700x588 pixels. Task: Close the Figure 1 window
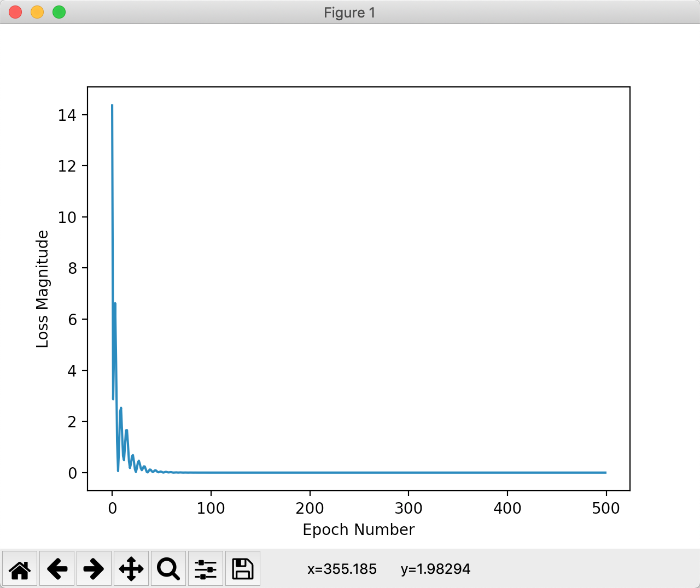point(15,12)
